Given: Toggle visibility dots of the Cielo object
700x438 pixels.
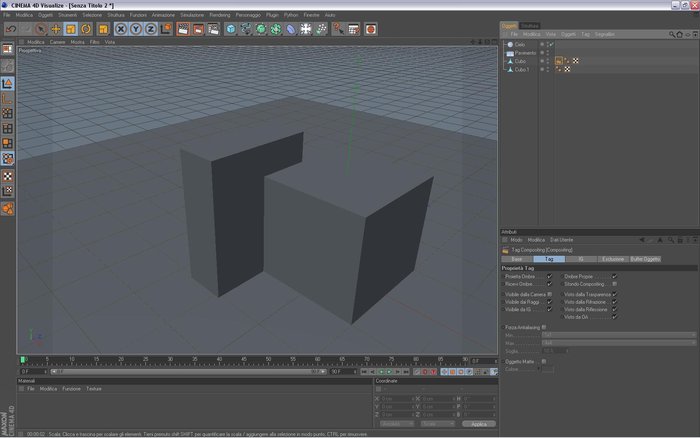Looking at the screenshot, I should (x=542, y=44).
